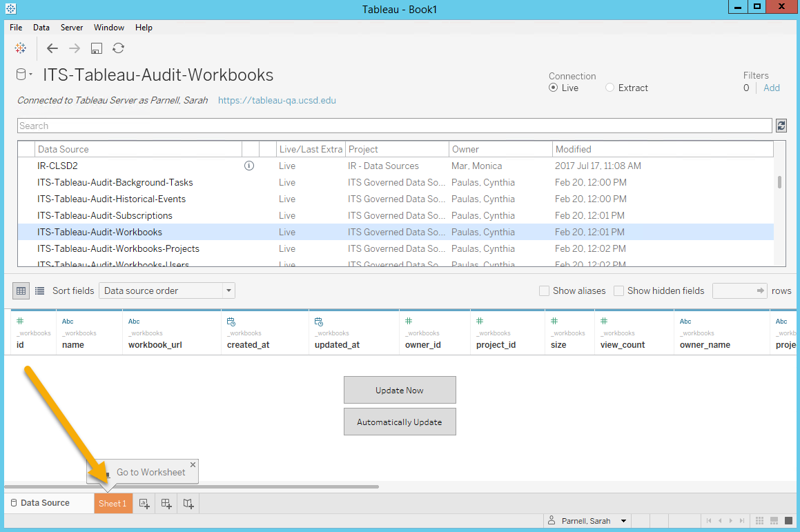The image size is (800, 532).
Task: Open the Parnell, Sarah user dropdown
Action: tap(587, 521)
